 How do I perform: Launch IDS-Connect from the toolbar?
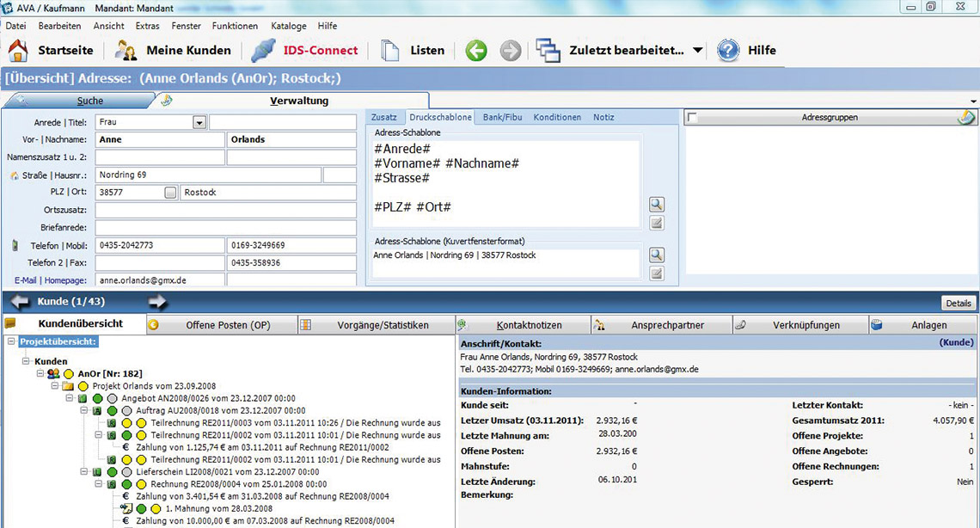(263, 51)
